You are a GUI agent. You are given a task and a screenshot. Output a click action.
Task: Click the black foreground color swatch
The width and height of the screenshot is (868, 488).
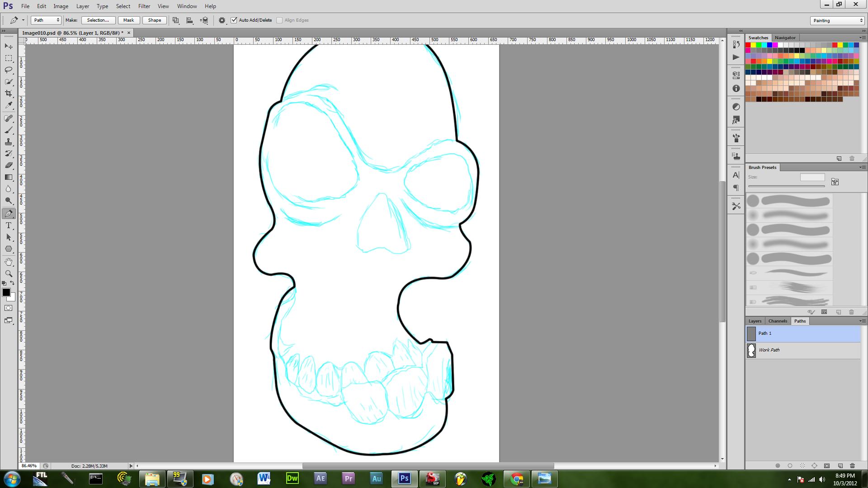point(6,293)
